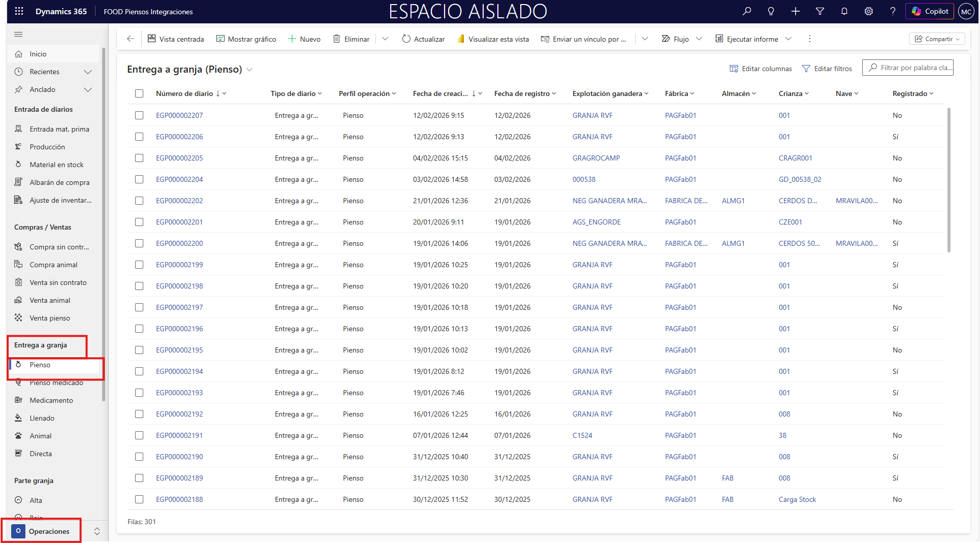
Task: Open the Dynamics 365 app launcher grid
Action: point(19,11)
